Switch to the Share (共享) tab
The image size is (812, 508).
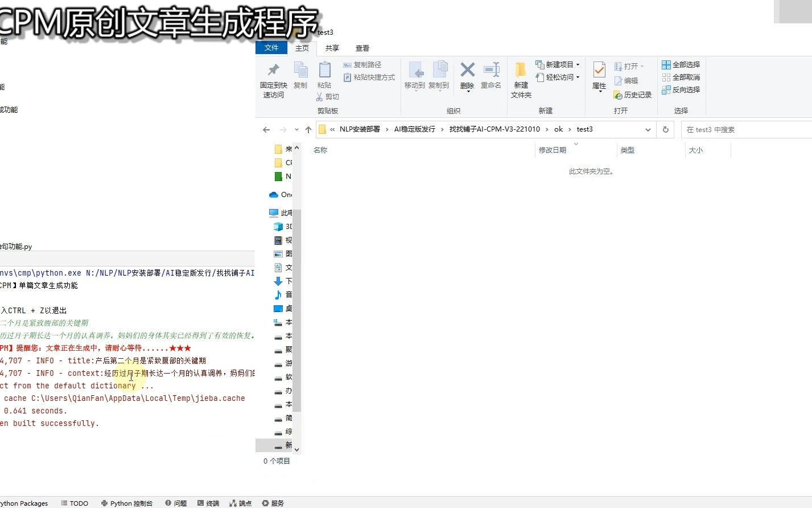pyautogui.click(x=332, y=48)
